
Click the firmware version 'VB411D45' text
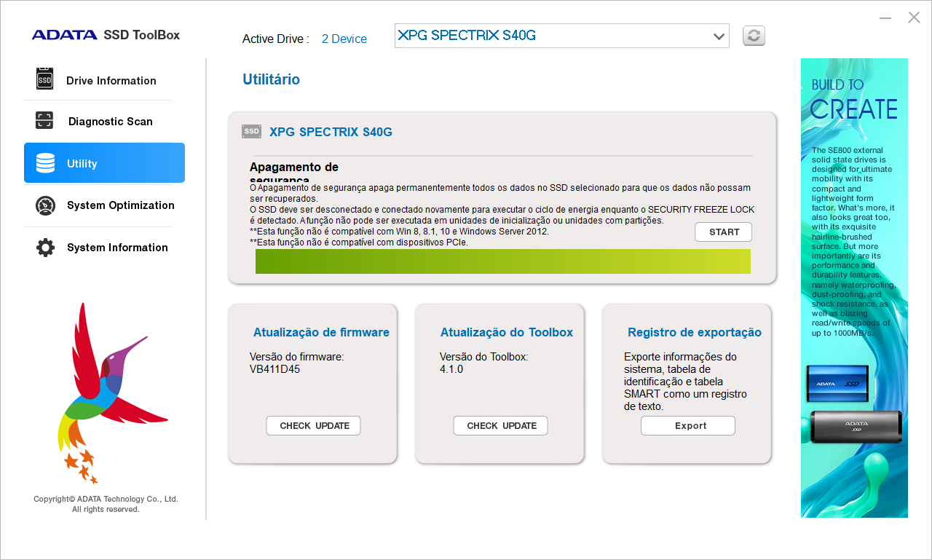(275, 369)
